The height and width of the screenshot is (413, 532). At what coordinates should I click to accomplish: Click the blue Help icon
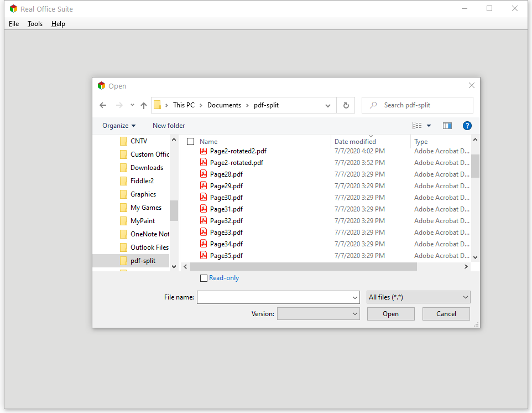pyautogui.click(x=467, y=126)
